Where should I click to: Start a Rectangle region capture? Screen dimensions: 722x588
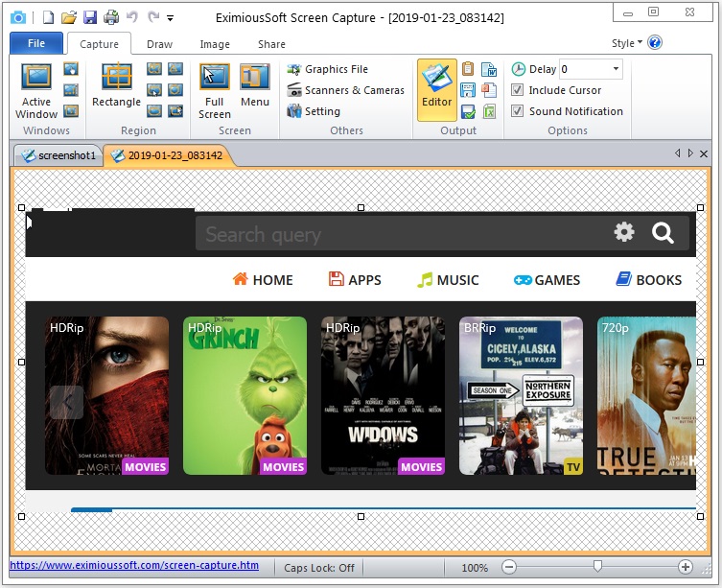(116, 85)
